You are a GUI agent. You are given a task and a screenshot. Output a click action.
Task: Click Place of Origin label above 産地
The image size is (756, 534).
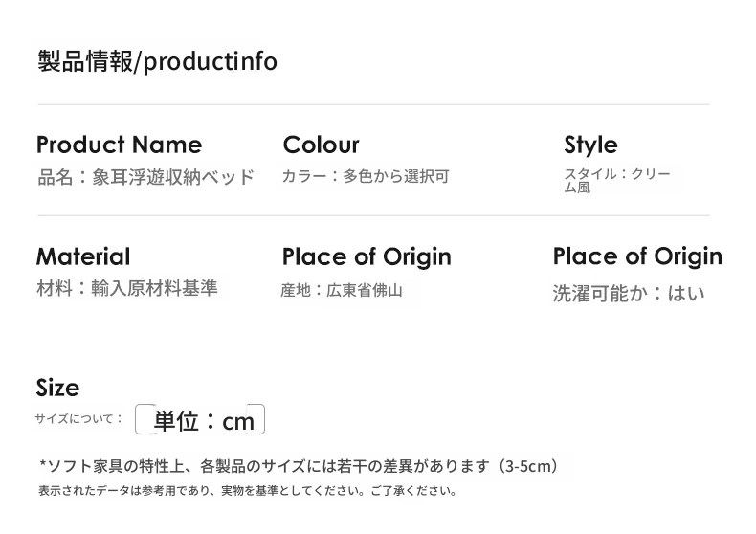coord(367,256)
